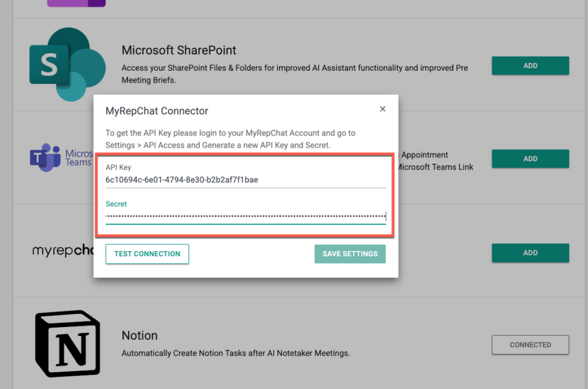Click the API Key instructions text
This screenshot has width=588, height=389.
click(230, 139)
